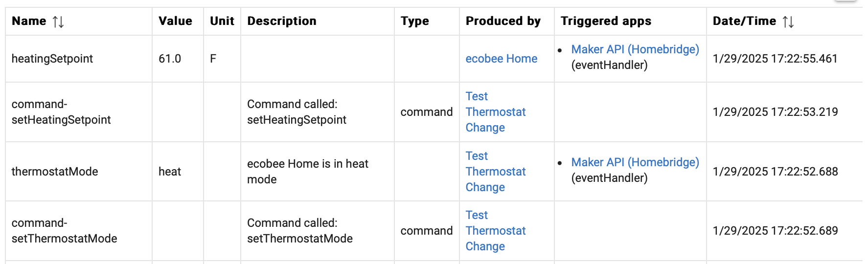Open Test Thermostat Change in command-setHeatingSetpoint row
868x264 pixels.
495,112
